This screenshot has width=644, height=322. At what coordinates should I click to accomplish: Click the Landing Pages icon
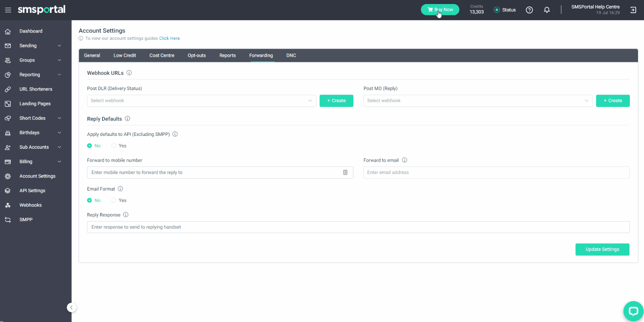coord(8,104)
